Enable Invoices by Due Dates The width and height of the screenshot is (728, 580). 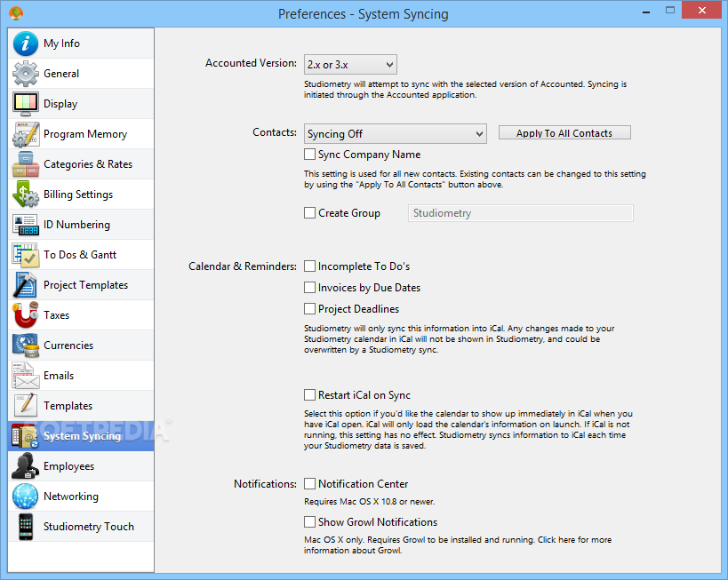pyautogui.click(x=309, y=287)
